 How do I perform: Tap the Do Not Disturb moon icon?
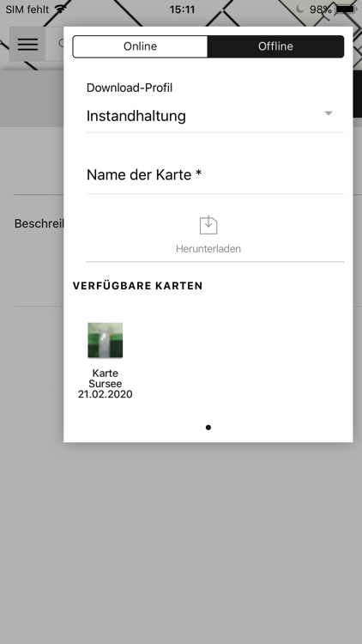click(300, 9)
